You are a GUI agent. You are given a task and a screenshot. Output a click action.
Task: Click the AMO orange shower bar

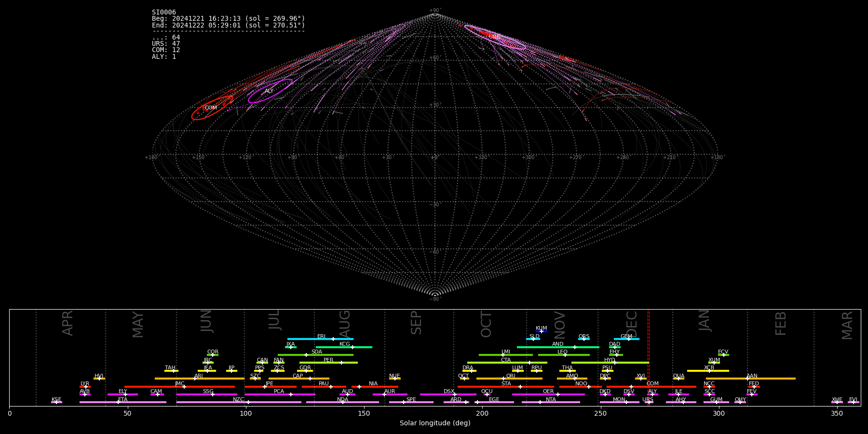pyautogui.click(x=572, y=379)
